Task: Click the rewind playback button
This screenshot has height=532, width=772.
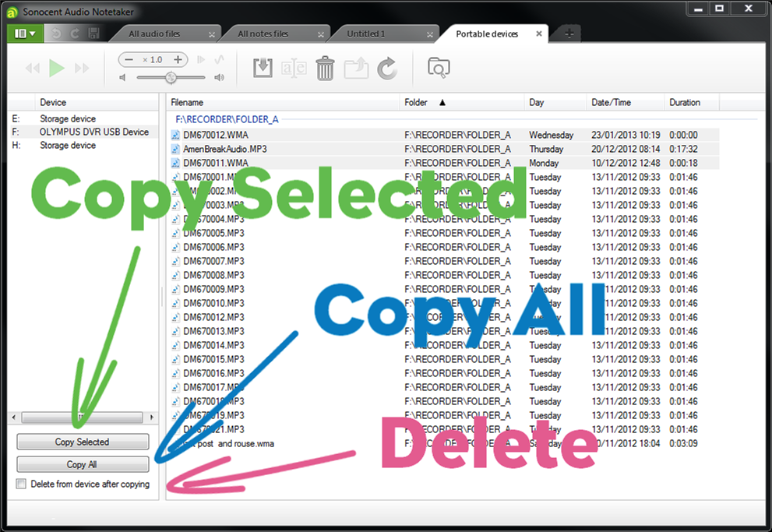Action: point(33,68)
